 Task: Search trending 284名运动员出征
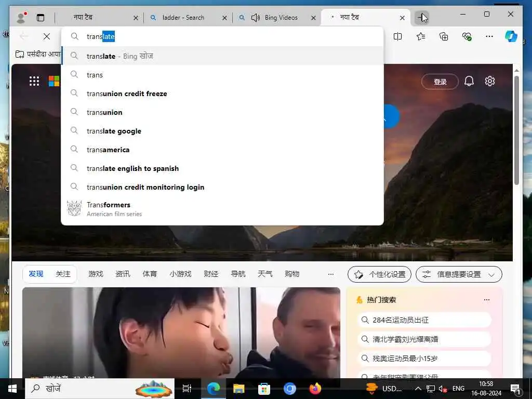(x=424, y=320)
